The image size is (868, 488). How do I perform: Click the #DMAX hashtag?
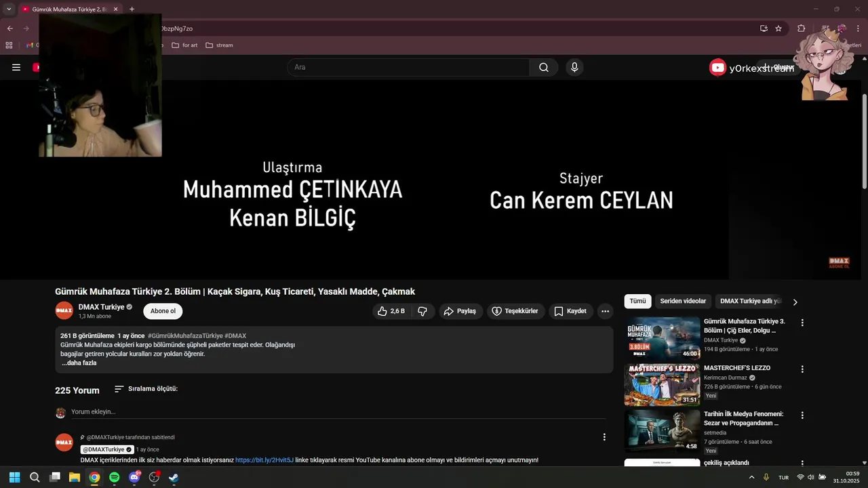[235, 335]
